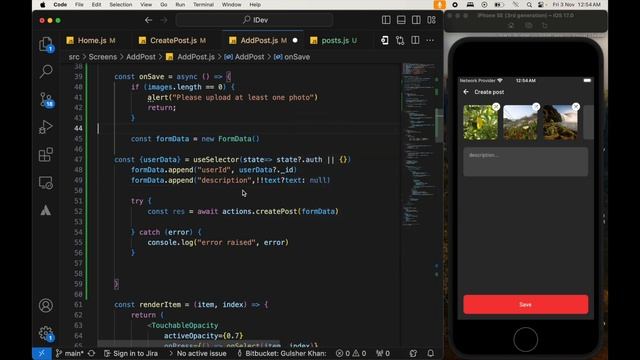Screen dimensions: 640x360
Task: Open Spotlight search in macOS menu bar
Action: click(x=529, y=5)
